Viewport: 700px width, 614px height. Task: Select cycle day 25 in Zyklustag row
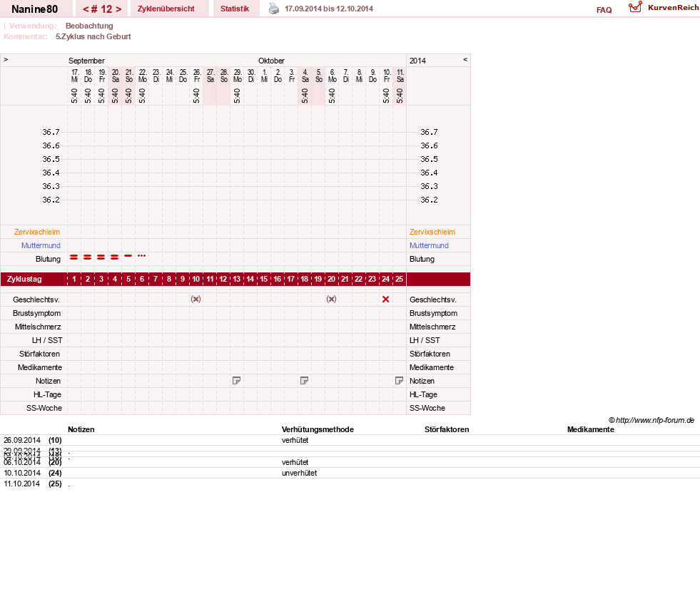399,279
